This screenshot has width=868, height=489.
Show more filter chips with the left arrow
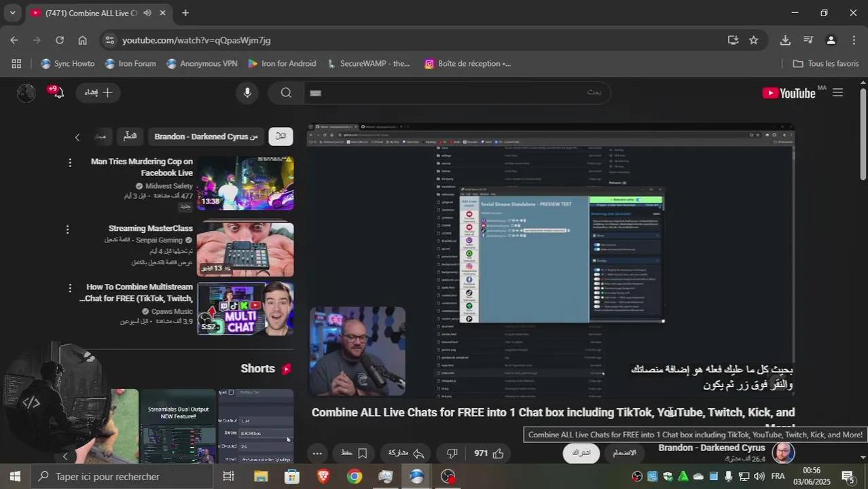click(x=77, y=137)
